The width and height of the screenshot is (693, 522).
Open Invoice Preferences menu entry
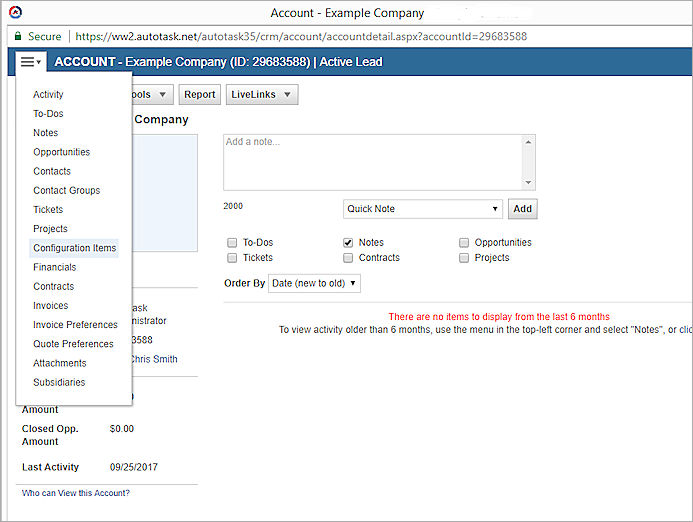pyautogui.click(x=75, y=325)
